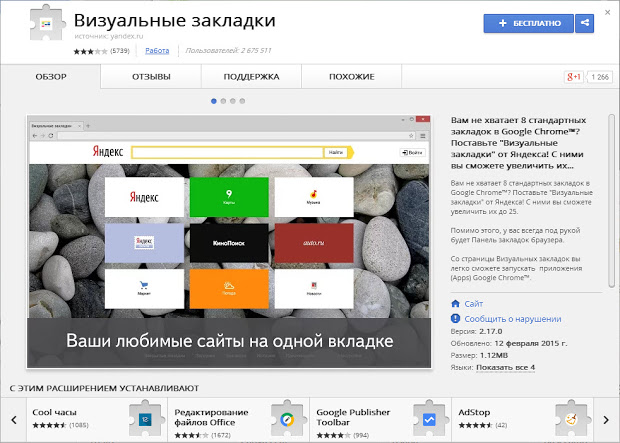Click the Google Publisher Toolbar icon

pyautogui.click(x=429, y=419)
